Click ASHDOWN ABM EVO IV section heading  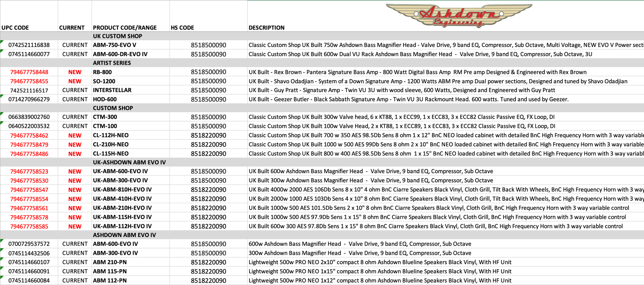124,235
